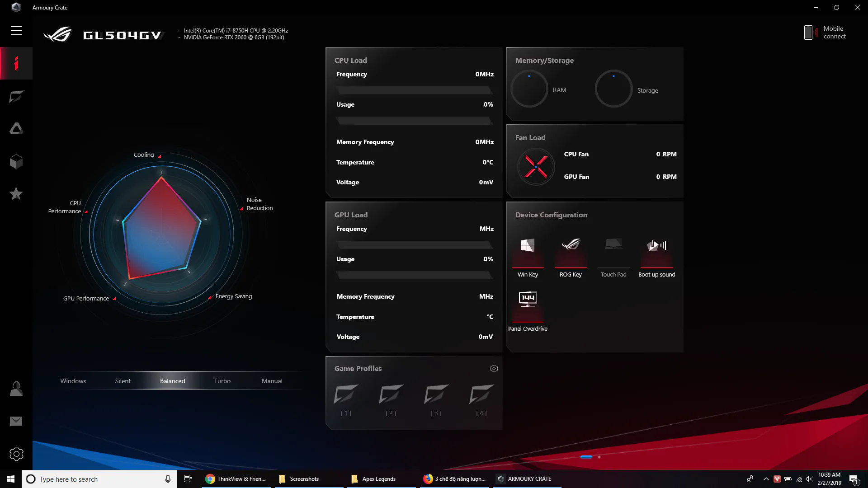
Task: Select game profile slot [2]
Action: (391, 399)
